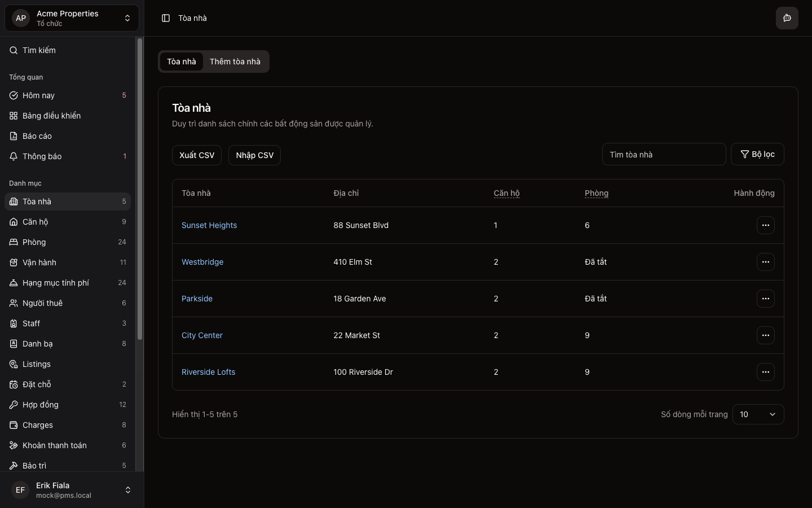Viewport: 812px width, 508px height.
Task: Open Bảo trì maintenance section
Action: tap(34, 466)
